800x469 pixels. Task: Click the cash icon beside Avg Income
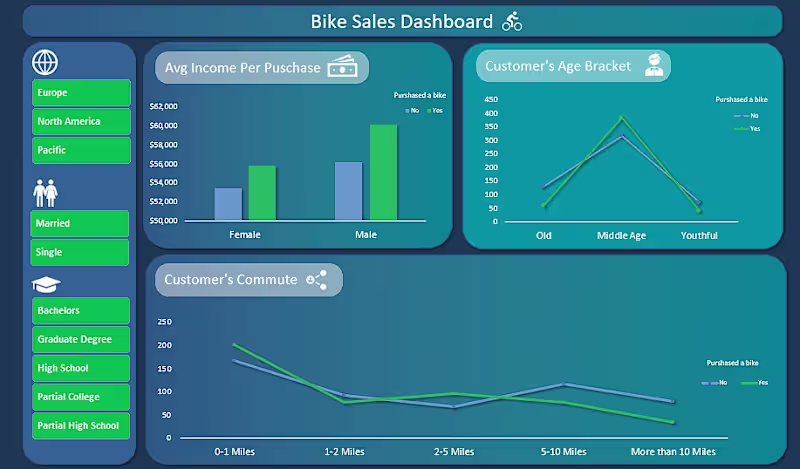coord(342,66)
